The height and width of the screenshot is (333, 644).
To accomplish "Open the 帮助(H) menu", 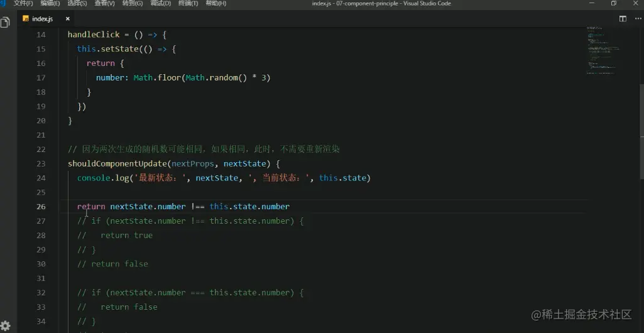I will (x=216, y=3).
